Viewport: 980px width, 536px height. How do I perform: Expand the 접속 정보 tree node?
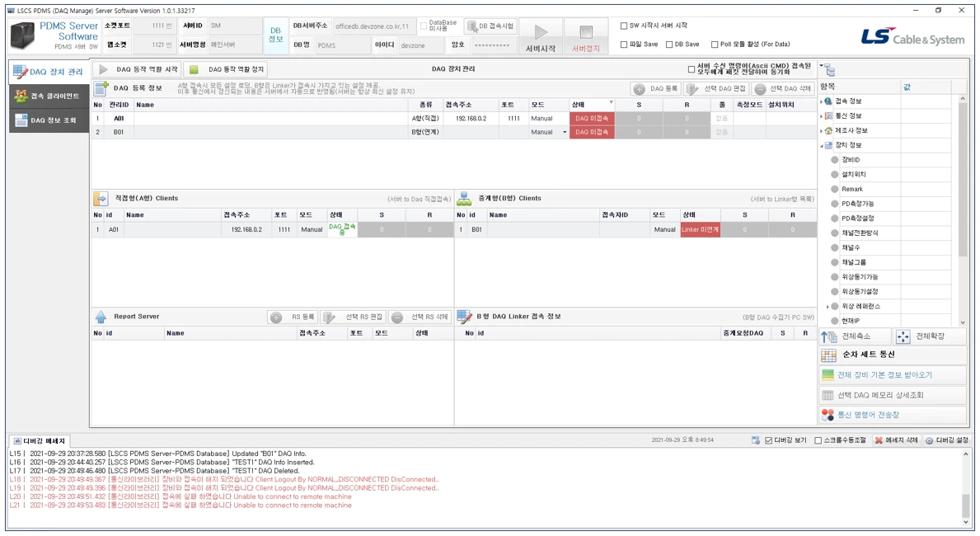821,101
